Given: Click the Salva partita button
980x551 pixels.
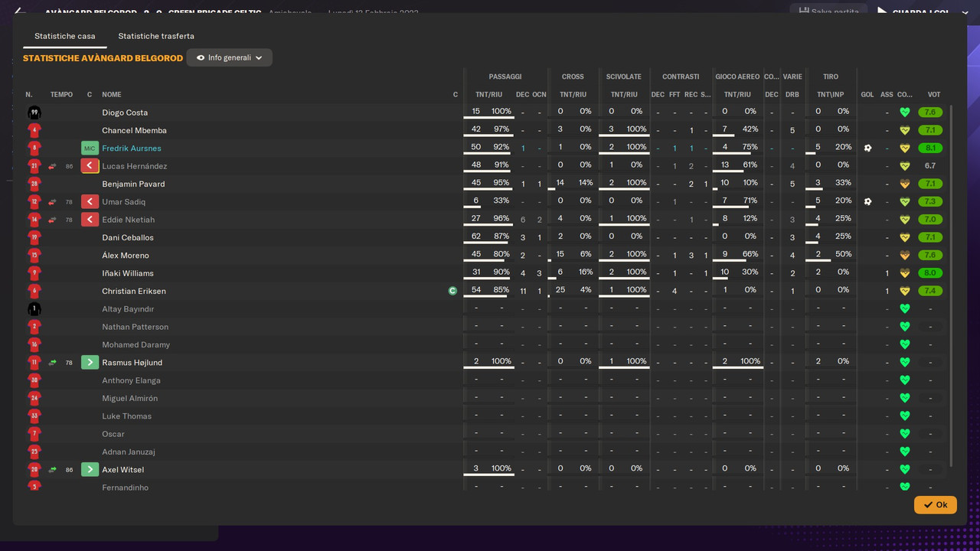Looking at the screenshot, I should tap(829, 11).
